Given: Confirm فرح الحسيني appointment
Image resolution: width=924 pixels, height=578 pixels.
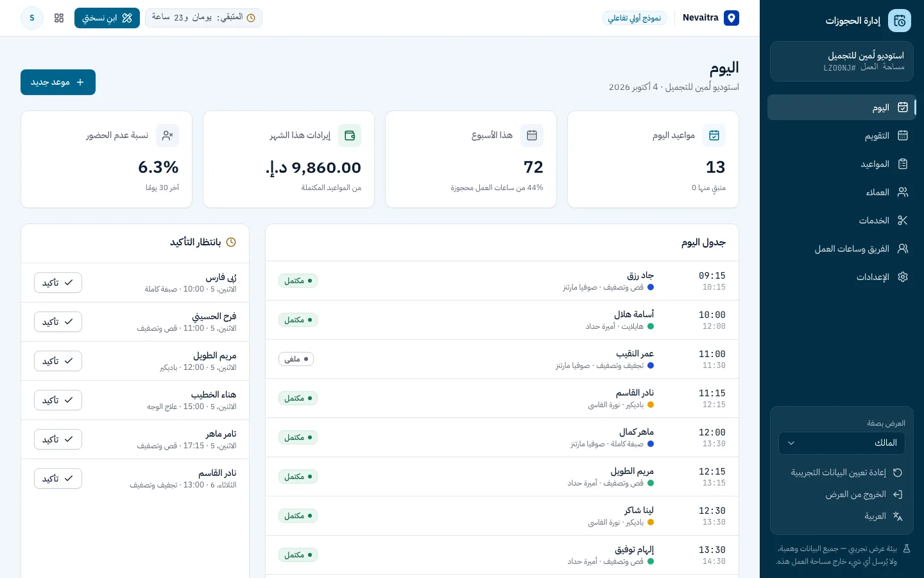Looking at the screenshot, I should coord(58,322).
